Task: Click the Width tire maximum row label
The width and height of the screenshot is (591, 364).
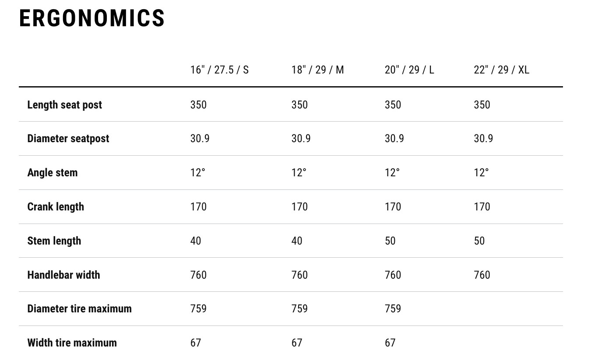Action: [72, 343]
